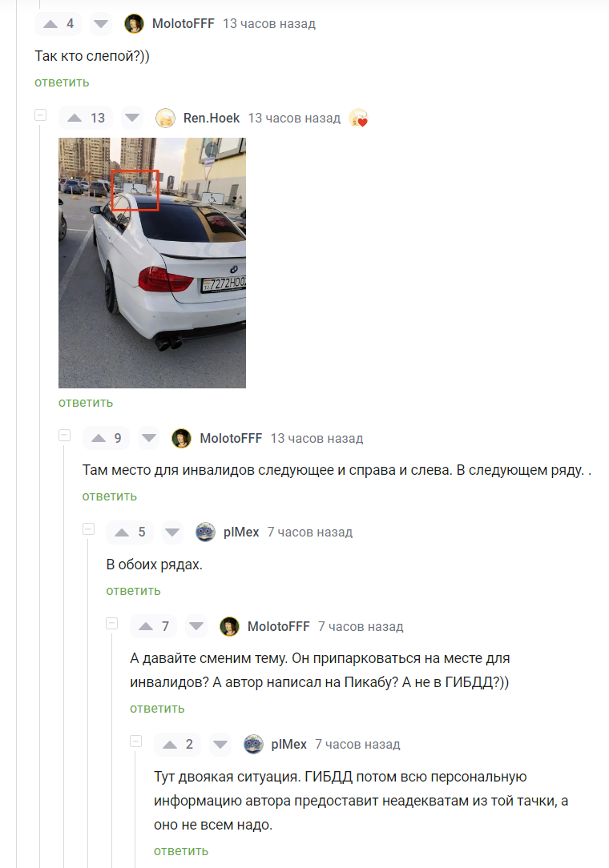Downvote Ren.Hoek's photo comment
The image size is (609, 868).
point(132,118)
